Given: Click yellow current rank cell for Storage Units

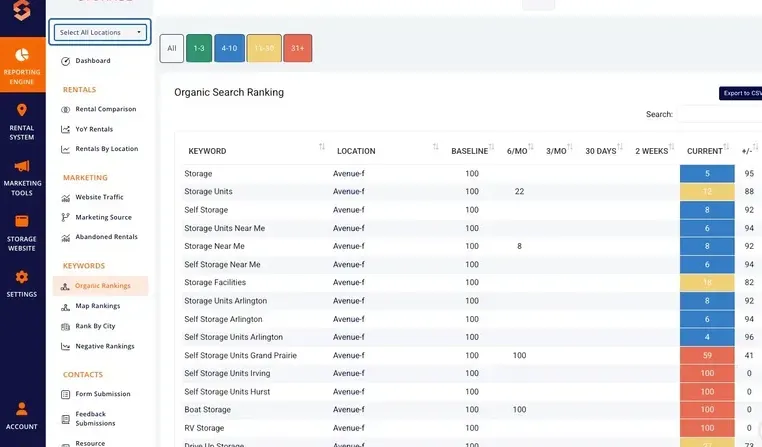Looking at the screenshot, I should tap(707, 191).
